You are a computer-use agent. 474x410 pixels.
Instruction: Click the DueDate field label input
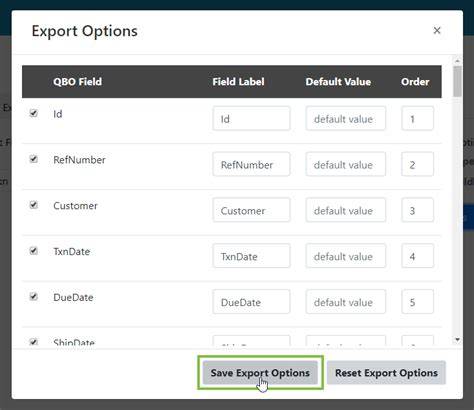pos(251,302)
